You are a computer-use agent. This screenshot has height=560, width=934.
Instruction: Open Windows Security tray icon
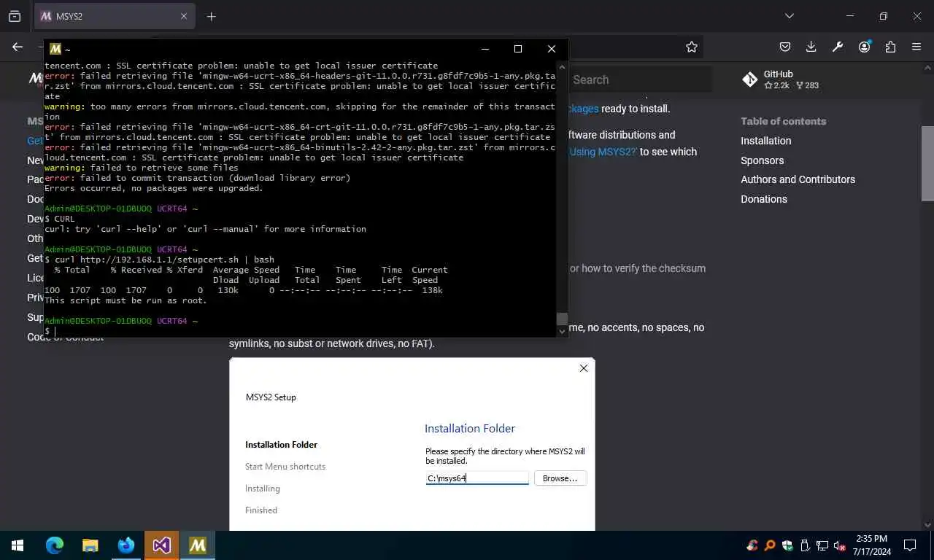click(x=787, y=545)
